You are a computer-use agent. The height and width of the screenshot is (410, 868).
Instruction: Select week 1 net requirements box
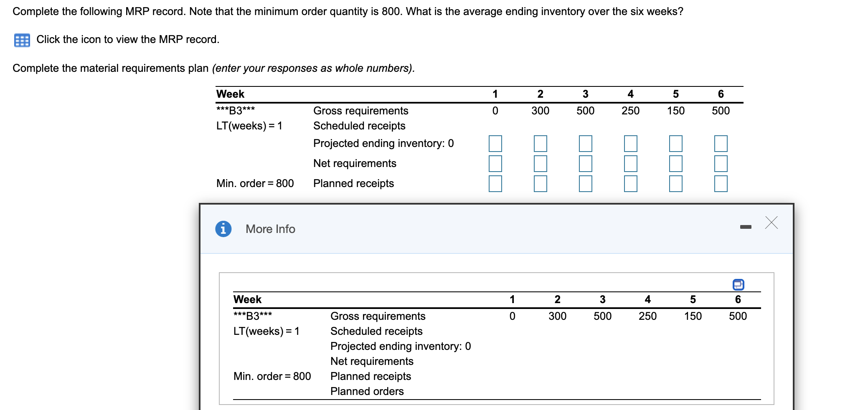495,164
